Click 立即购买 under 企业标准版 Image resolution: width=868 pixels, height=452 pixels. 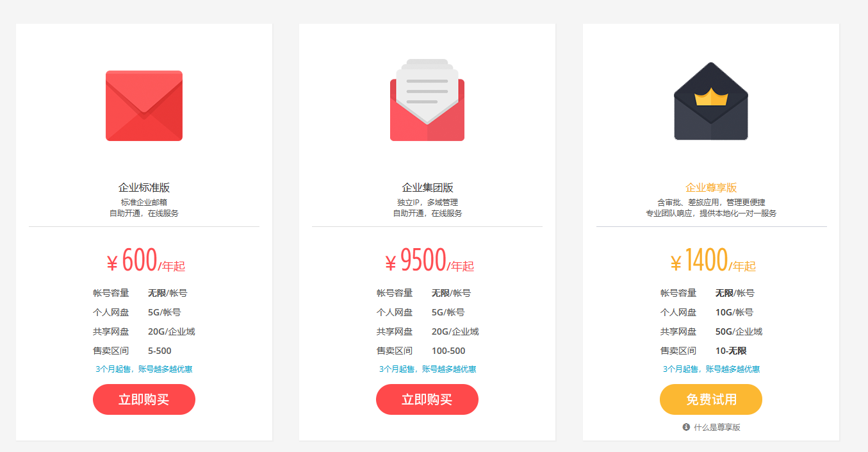click(x=144, y=399)
